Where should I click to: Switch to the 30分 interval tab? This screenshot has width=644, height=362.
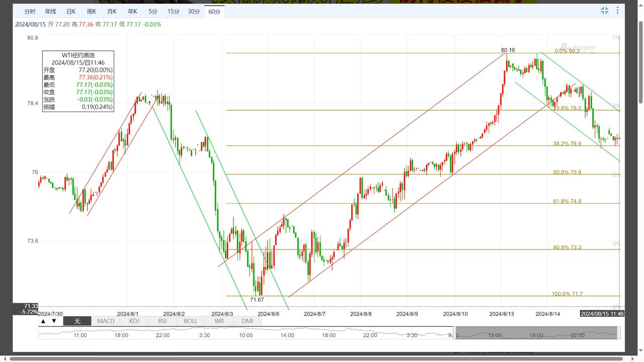point(194,11)
